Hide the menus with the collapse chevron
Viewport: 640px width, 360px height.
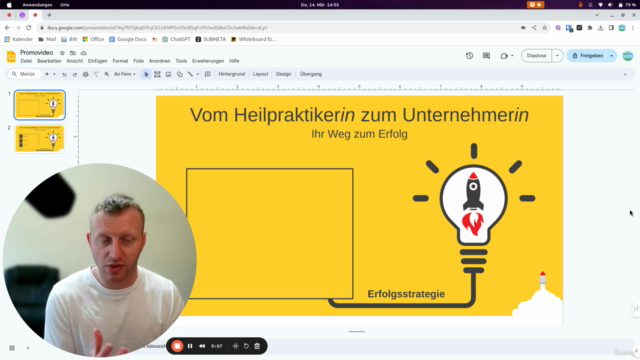click(x=625, y=74)
